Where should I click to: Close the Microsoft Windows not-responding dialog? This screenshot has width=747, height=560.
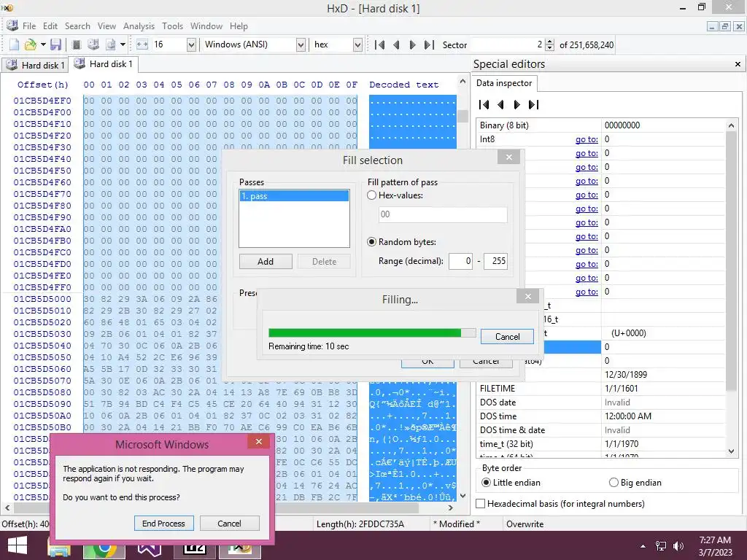(259, 441)
